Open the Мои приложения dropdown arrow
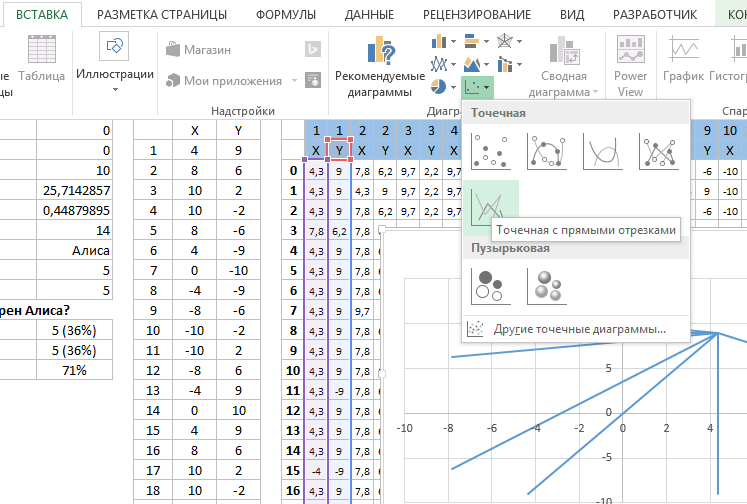747x504 pixels. click(295, 81)
